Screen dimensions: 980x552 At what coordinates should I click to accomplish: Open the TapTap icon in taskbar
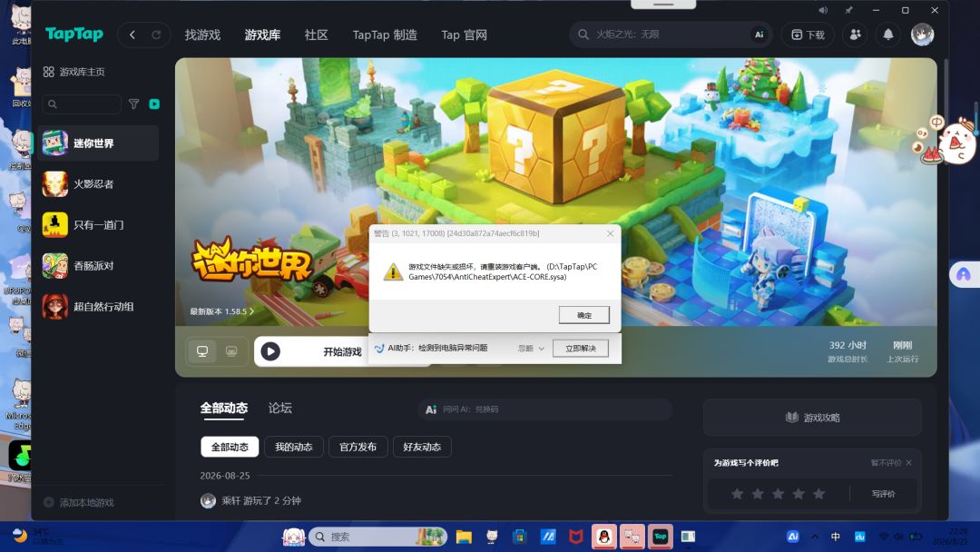point(660,537)
